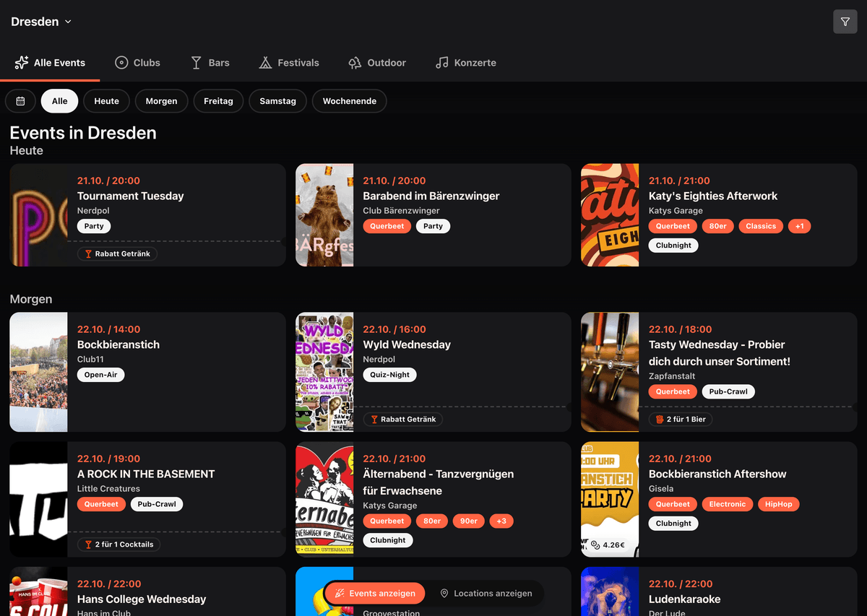Expand +3 tags on Älternabend
This screenshot has width=867, height=616.
[501, 521]
